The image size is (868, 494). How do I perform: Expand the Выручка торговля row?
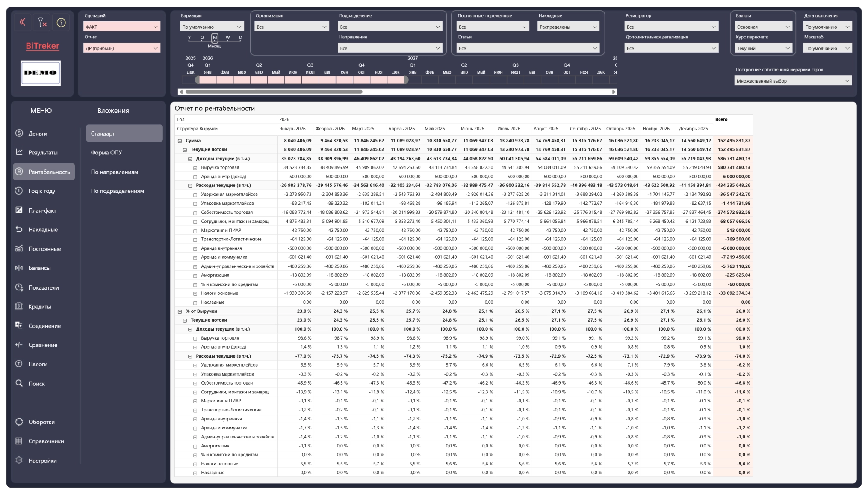[195, 168]
